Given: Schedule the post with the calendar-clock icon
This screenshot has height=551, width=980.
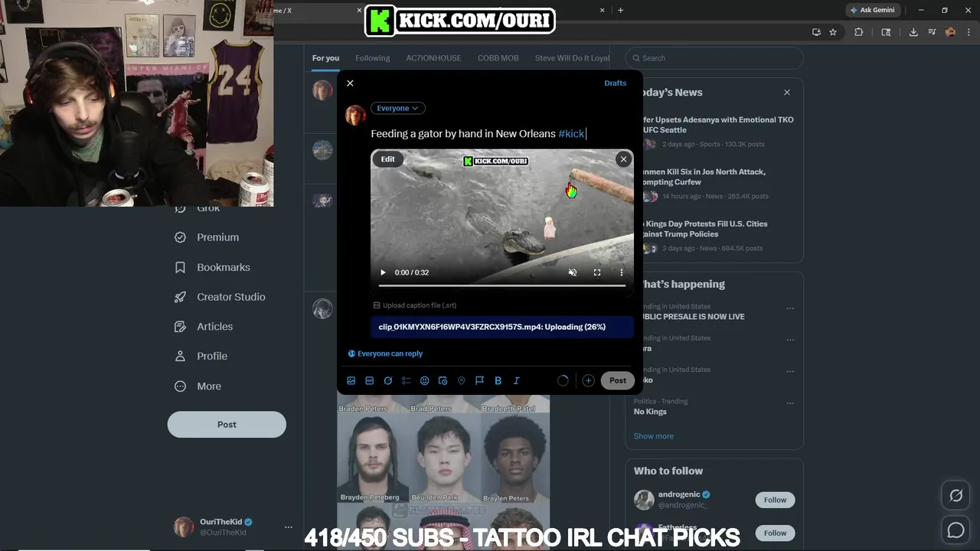Looking at the screenshot, I should click(443, 380).
